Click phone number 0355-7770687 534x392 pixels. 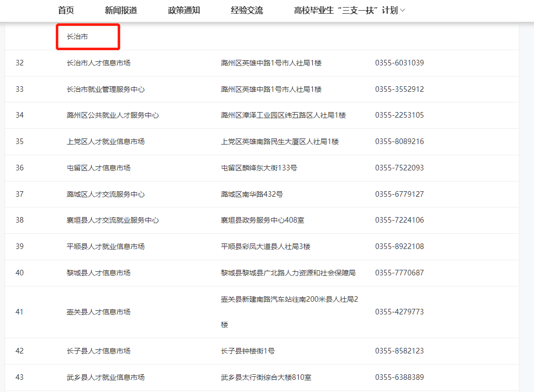coord(400,273)
